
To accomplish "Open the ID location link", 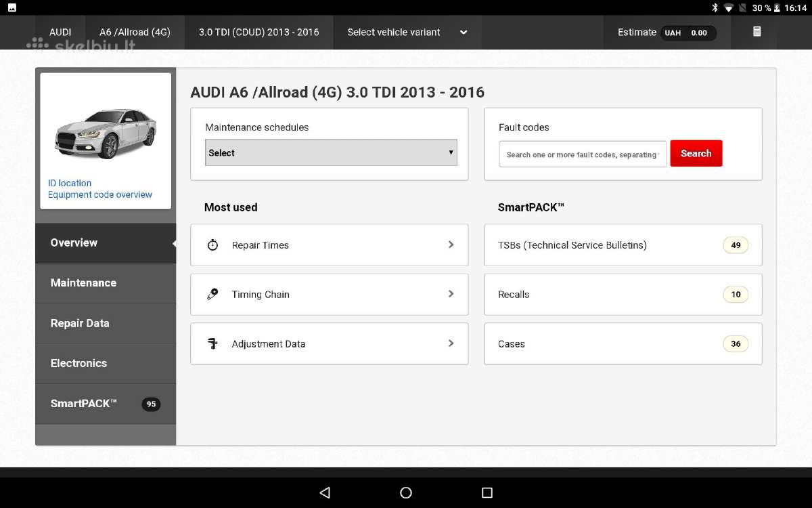I will (x=70, y=183).
